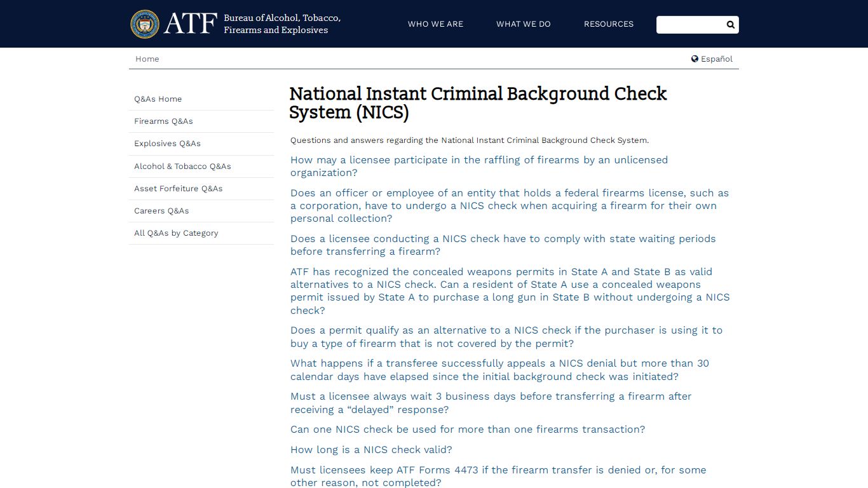Open question about raffling of firearms
The image size is (868, 488).
[479, 166]
